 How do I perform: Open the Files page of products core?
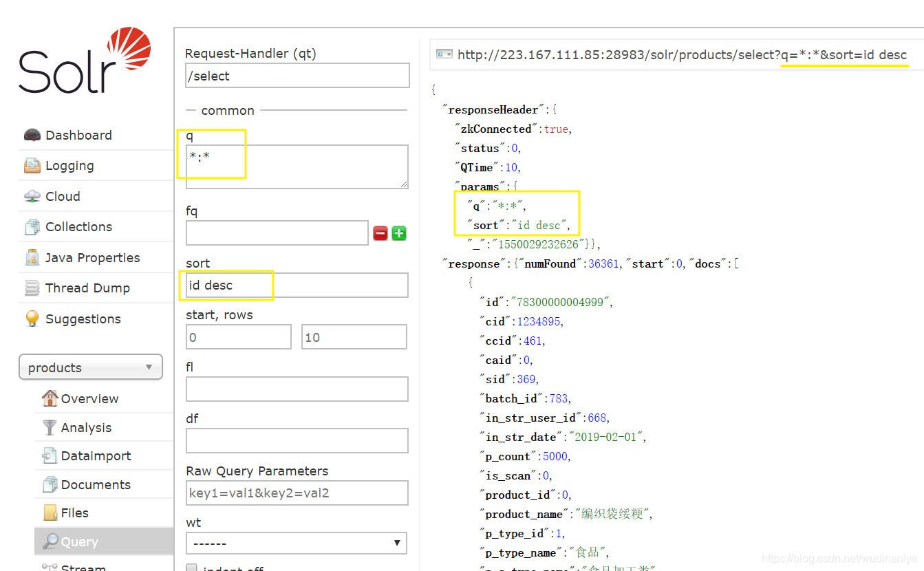pyautogui.click(x=74, y=513)
